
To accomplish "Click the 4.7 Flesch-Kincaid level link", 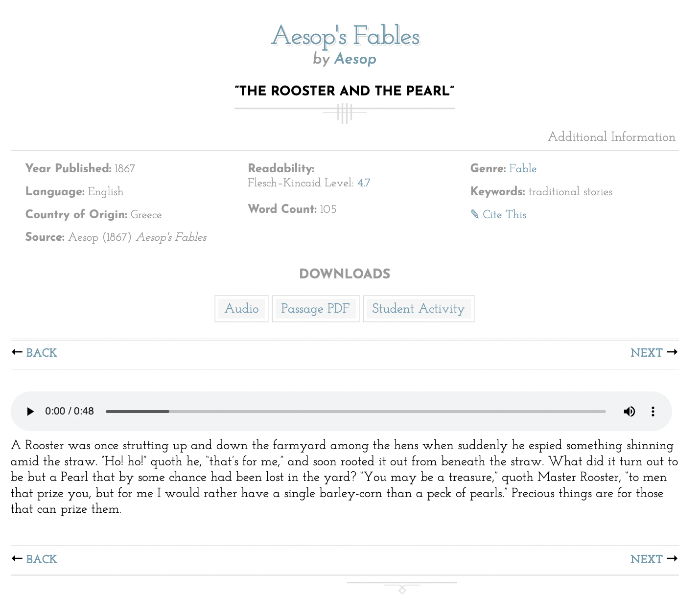I will pos(364,183).
